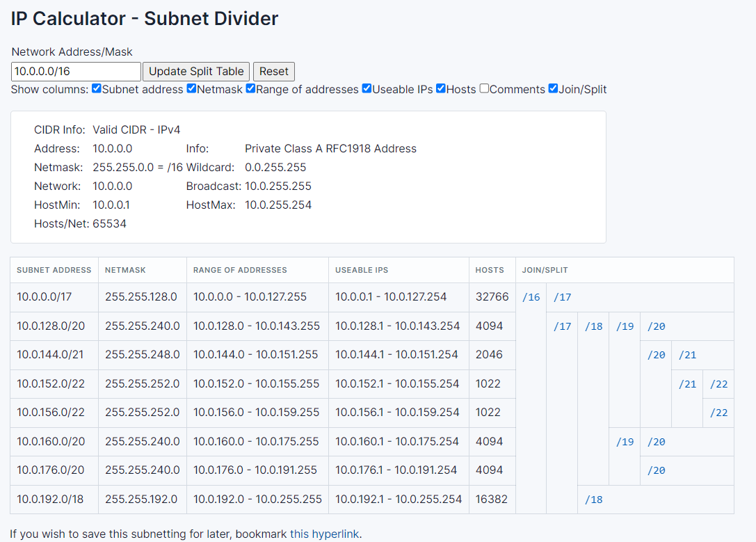This screenshot has height=542, width=756.
Task: Click /17 join link in 10.0.128.0/20 row
Action: point(562,326)
